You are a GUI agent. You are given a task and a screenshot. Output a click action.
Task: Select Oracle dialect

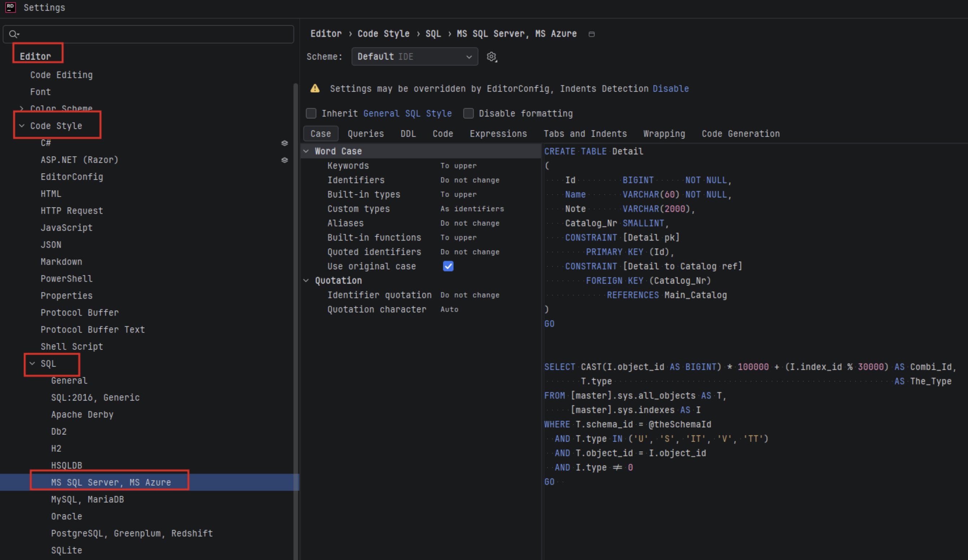[x=66, y=516]
